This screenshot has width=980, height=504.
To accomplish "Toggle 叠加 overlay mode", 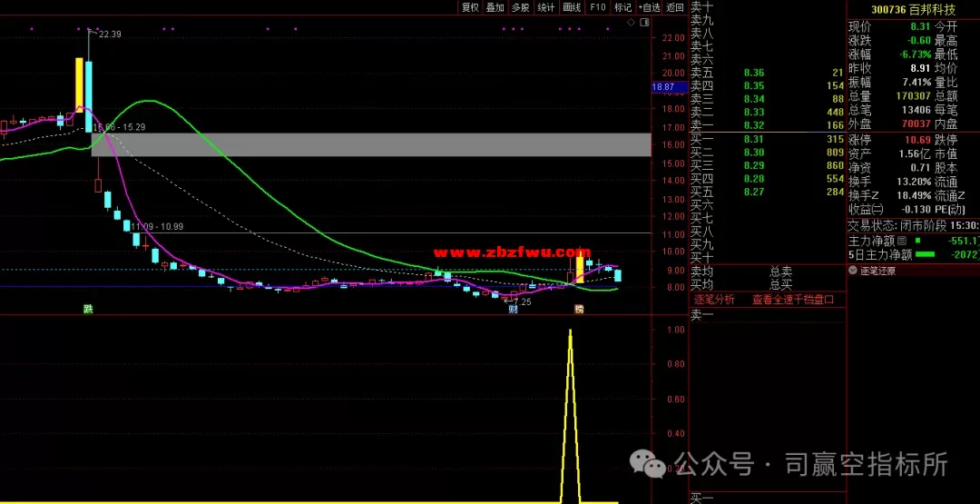I will 495,7.
